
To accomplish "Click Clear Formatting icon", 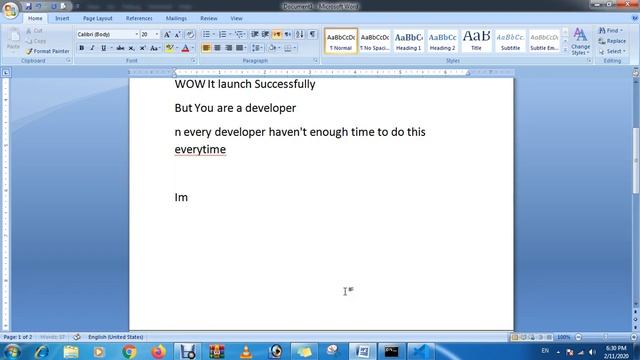I will pos(190,35).
